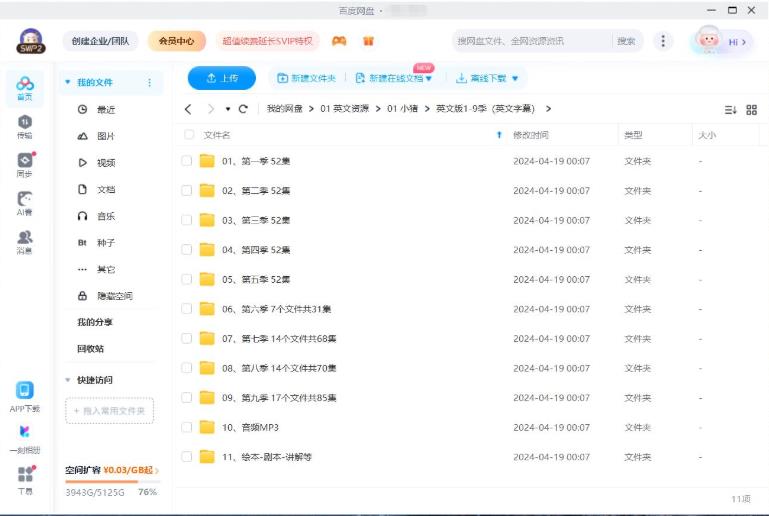769x516 pixels.
Task: Open 我的文件 three-dot options menu
Action: (149, 82)
